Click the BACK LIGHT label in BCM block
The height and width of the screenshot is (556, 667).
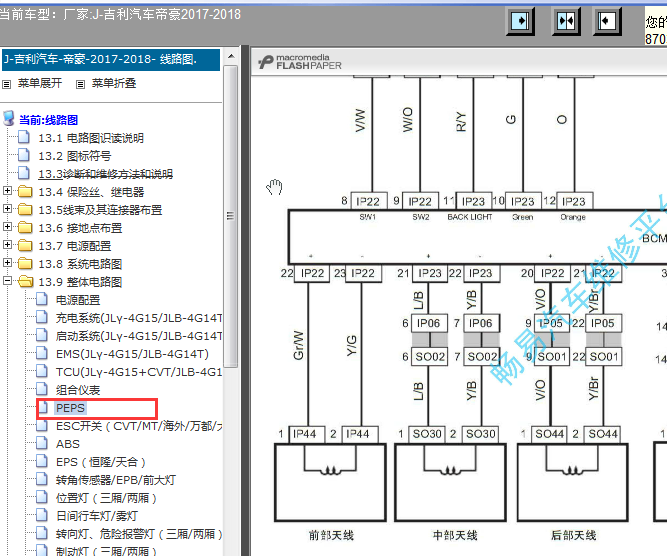(x=470, y=217)
